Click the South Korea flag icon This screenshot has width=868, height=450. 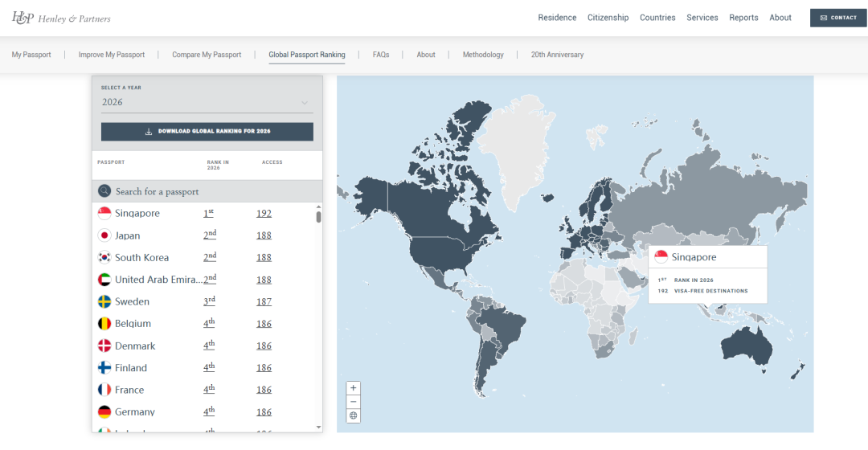point(104,257)
